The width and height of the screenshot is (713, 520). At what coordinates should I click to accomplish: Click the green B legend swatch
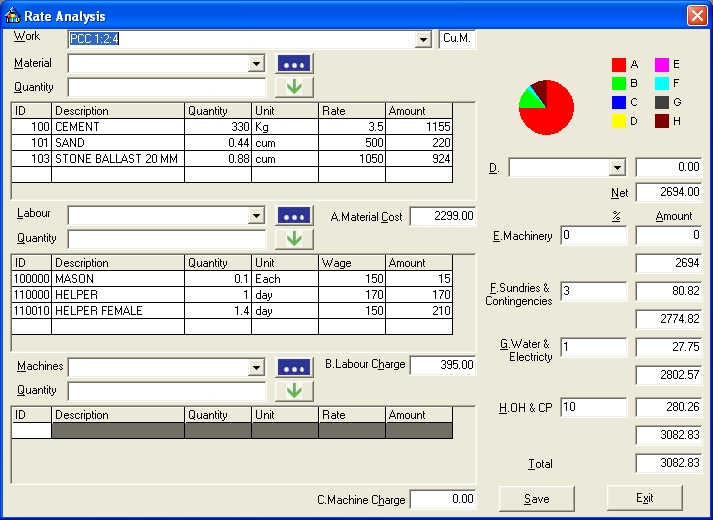click(x=619, y=84)
